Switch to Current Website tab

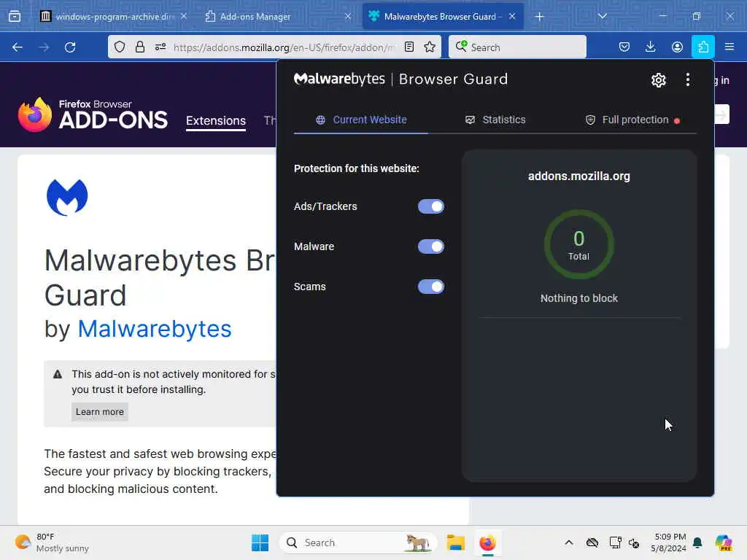360,120
